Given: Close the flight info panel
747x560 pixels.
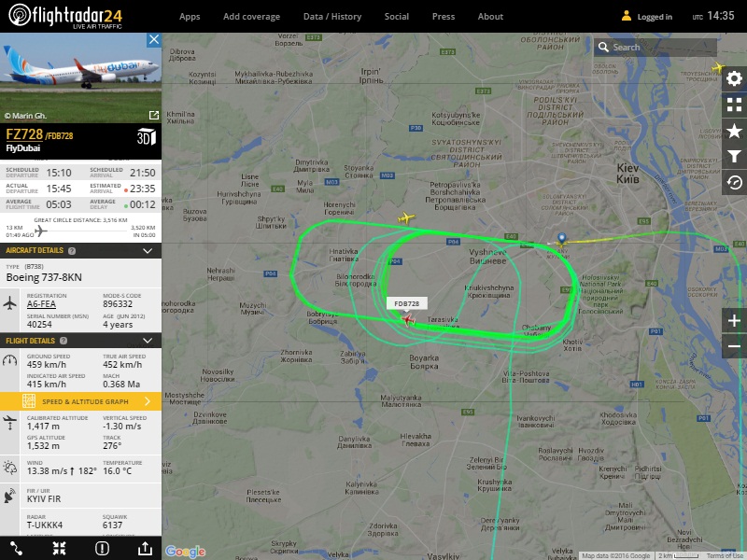Looking at the screenshot, I should [x=153, y=39].
